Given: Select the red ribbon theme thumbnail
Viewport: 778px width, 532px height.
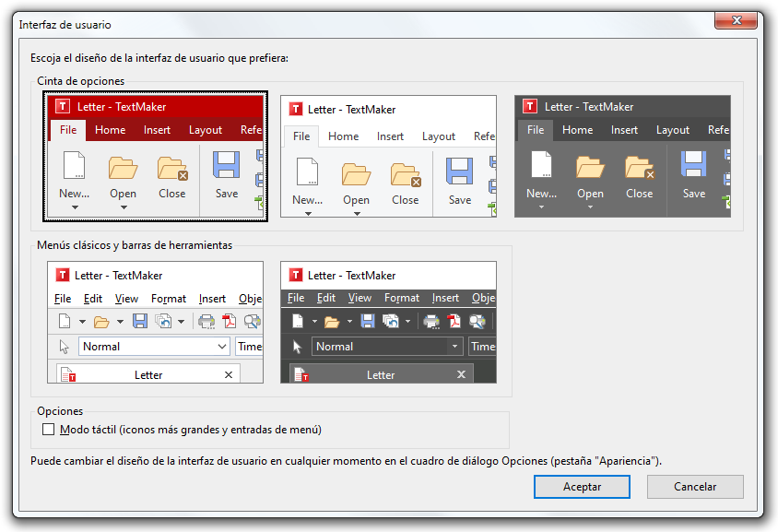Looking at the screenshot, I should tap(155, 156).
